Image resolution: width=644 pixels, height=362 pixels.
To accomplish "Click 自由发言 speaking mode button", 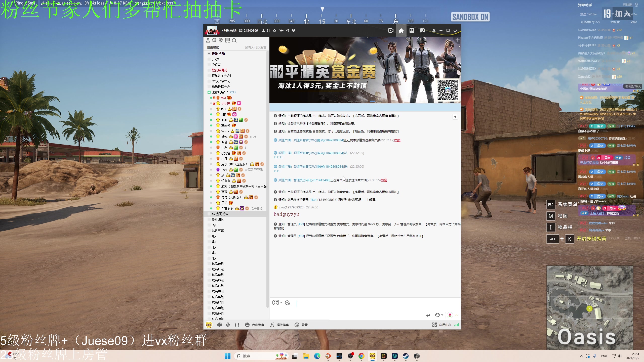I will pyautogui.click(x=255, y=325).
